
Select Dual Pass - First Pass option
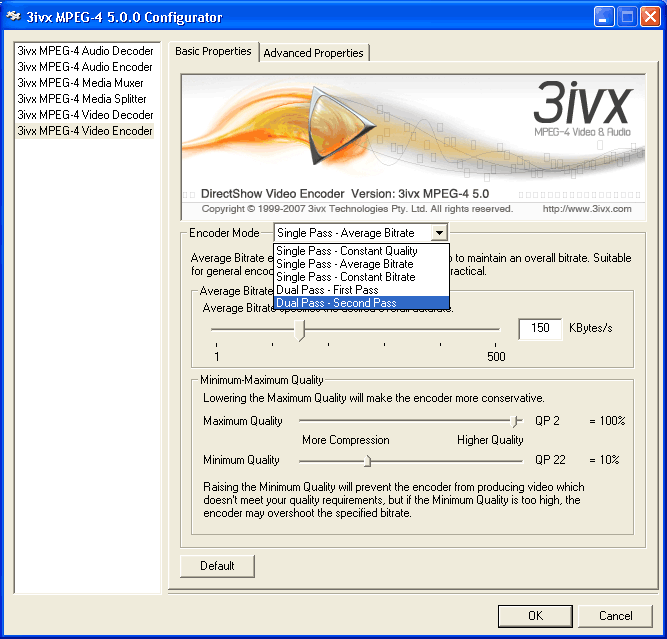tap(361, 290)
